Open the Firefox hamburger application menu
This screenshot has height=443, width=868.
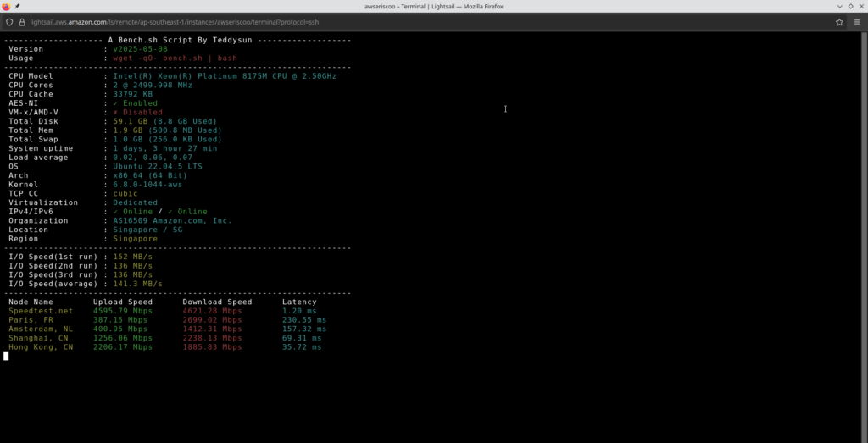click(857, 22)
